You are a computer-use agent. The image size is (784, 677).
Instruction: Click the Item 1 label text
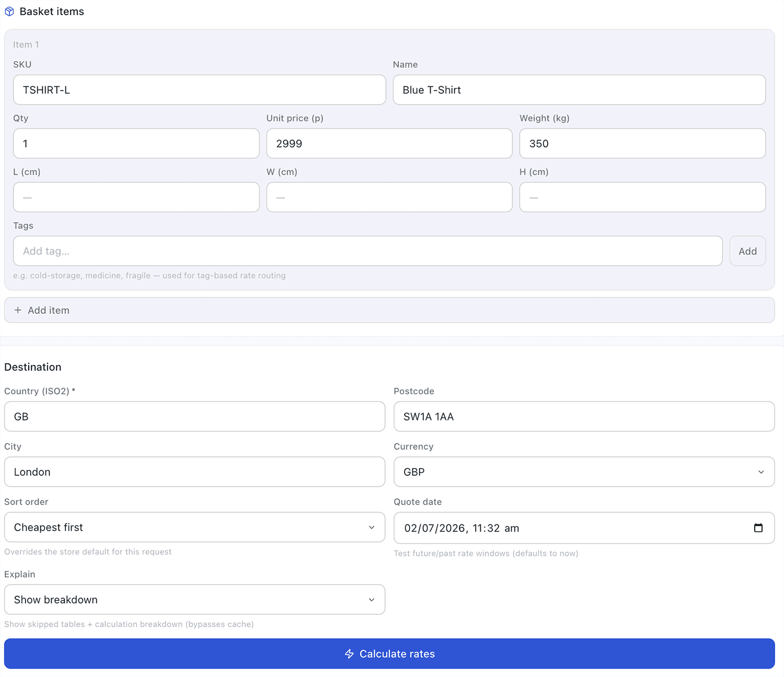point(26,44)
